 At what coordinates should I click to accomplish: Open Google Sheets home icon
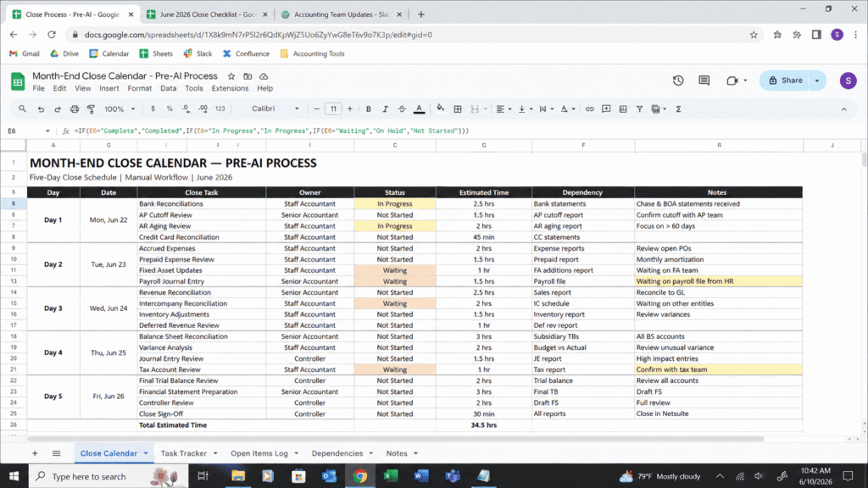[x=18, y=81]
